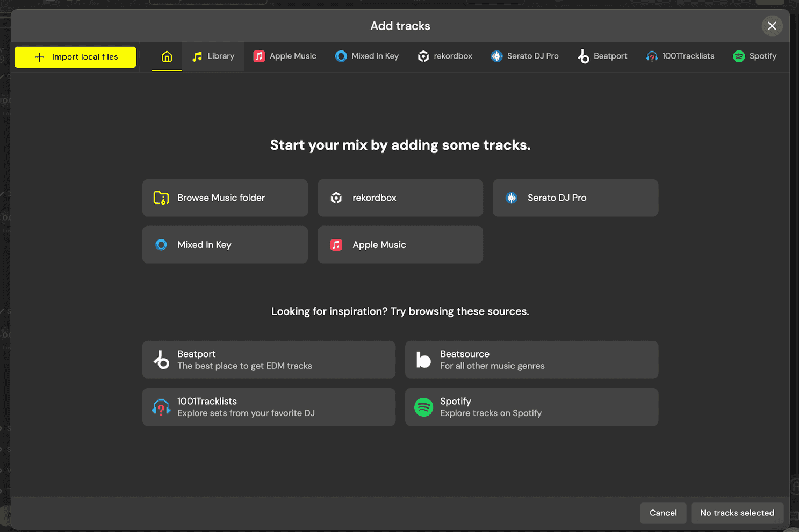
Task: Click the Browse Music folder card
Action: click(x=225, y=198)
